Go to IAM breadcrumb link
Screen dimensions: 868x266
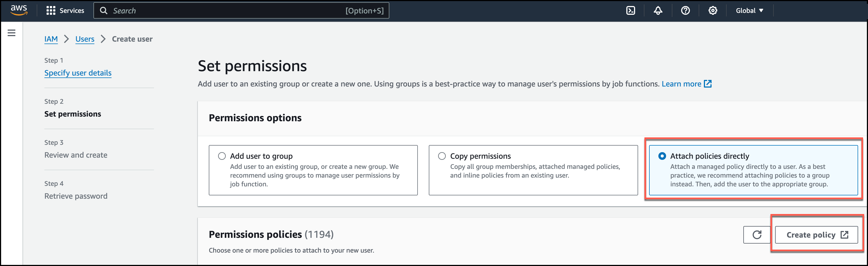51,39
